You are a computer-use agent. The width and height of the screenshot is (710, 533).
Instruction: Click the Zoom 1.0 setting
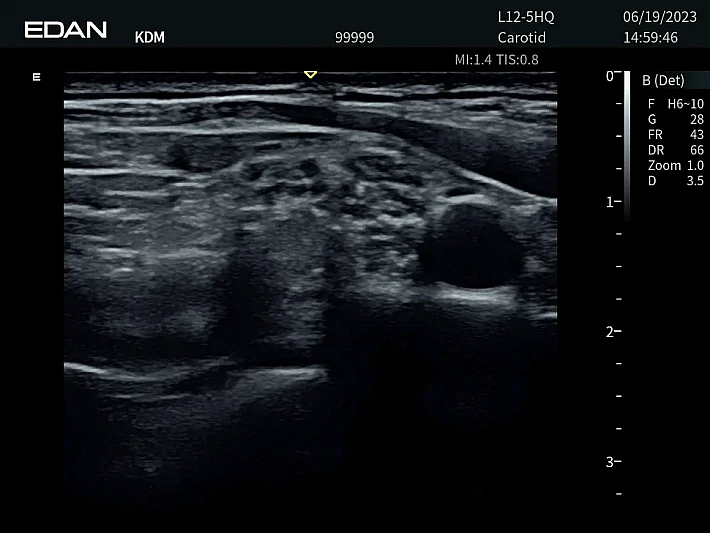[x=675, y=165]
